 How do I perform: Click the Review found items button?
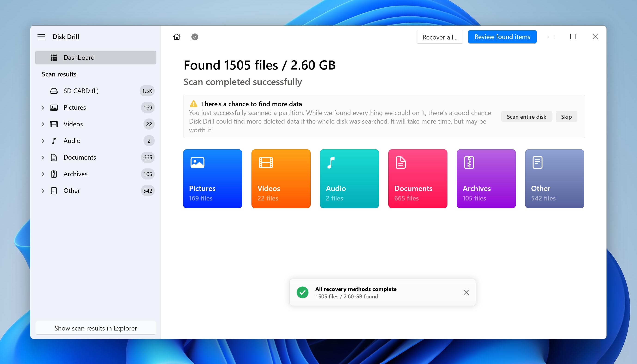pos(502,36)
